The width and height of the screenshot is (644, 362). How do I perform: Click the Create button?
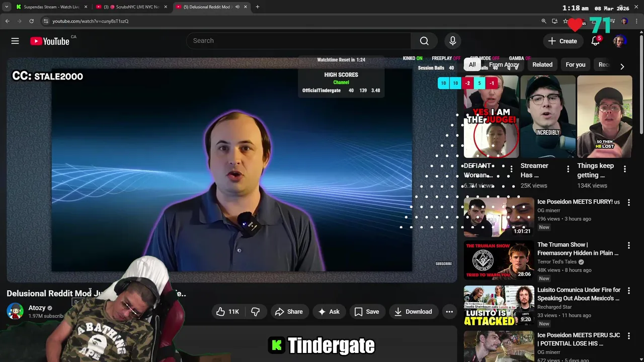563,41
